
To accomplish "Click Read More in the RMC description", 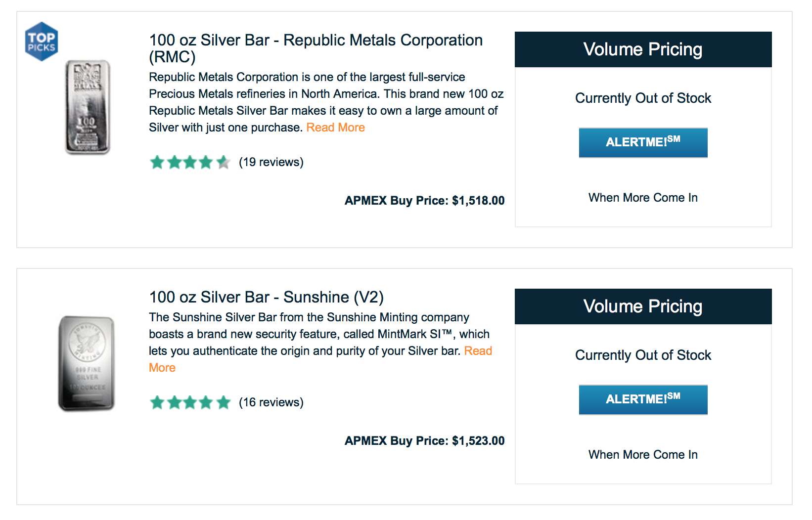I will click(x=335, y=128).
